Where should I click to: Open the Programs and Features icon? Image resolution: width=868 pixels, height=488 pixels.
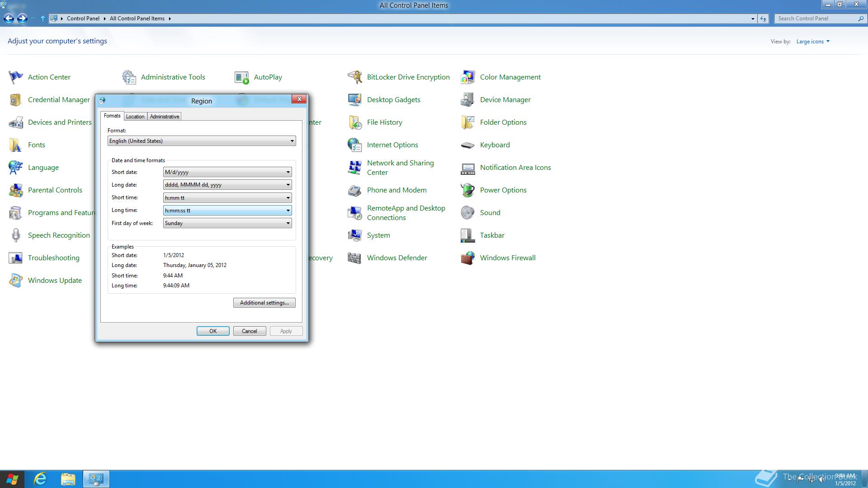point(16,213)
